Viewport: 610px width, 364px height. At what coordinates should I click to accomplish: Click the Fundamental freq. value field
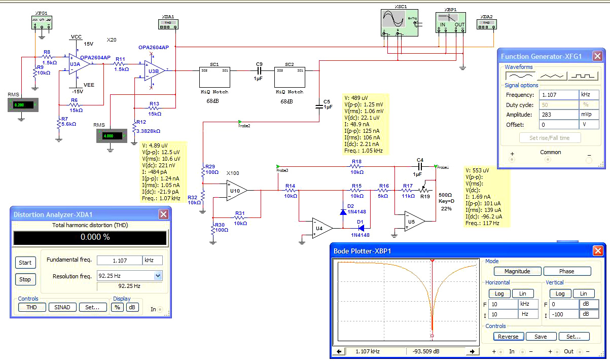(x=119, y=260)
